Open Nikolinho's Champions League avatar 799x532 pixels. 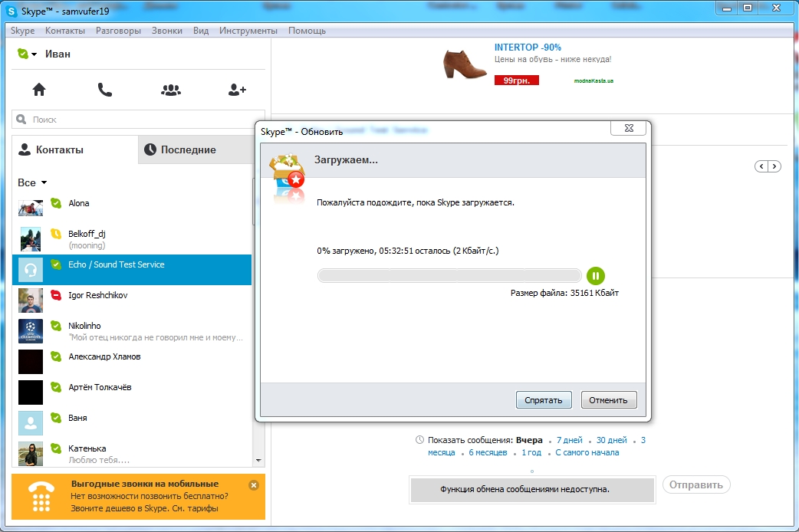coord(31,330)
